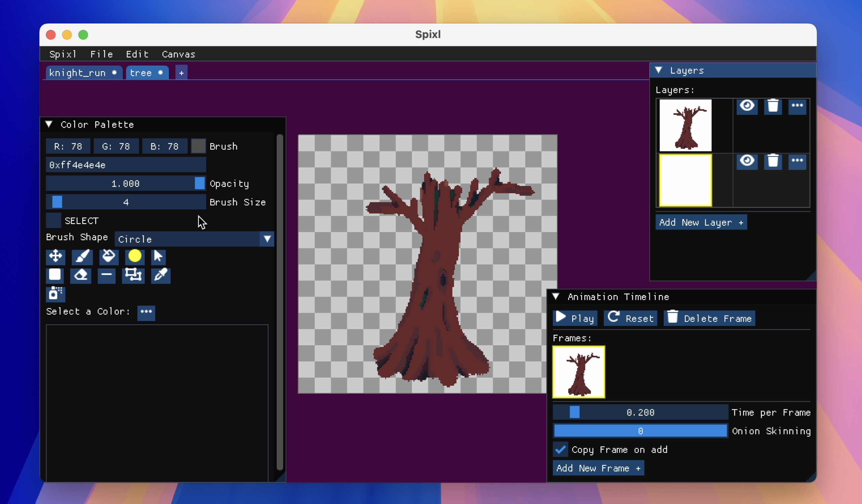Collapse the Layers panel
This screenshot has width=862, height=504.
click(658, 71)
